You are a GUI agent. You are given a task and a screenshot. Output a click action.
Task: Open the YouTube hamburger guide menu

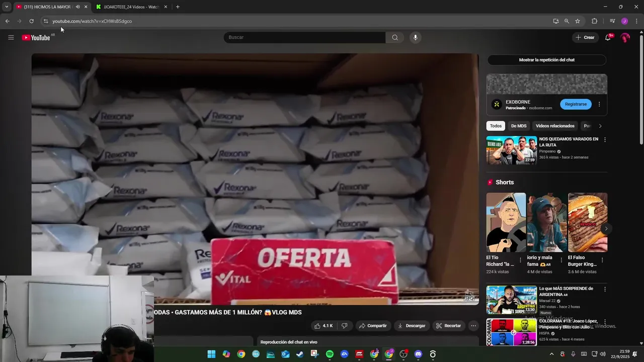click(11, 37)
